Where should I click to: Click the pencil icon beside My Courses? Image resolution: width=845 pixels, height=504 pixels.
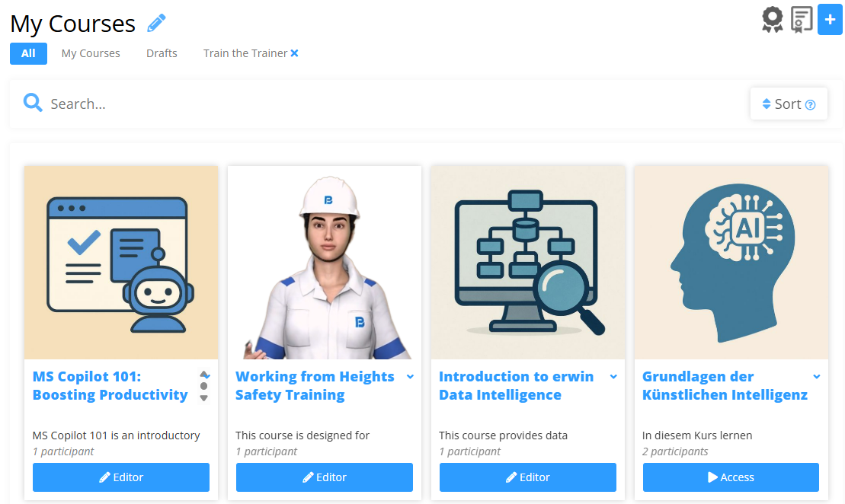coord(156,23)
